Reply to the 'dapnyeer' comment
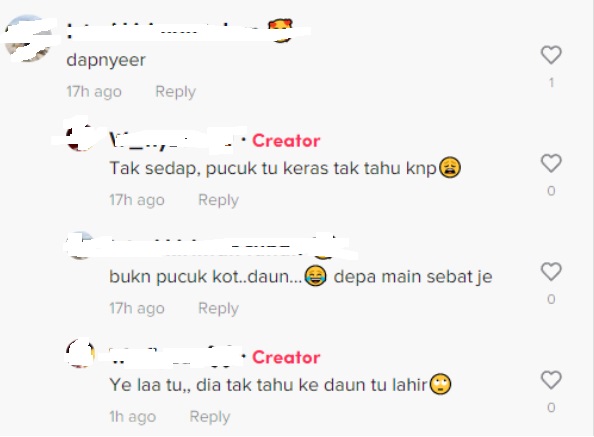Screen dimensions: 594x437 [175, 92]
